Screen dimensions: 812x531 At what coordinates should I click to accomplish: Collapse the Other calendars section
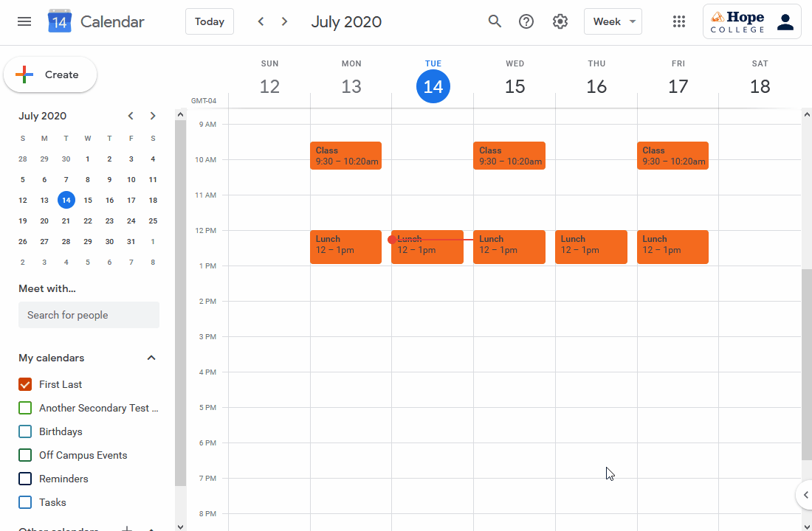(152, 528)
